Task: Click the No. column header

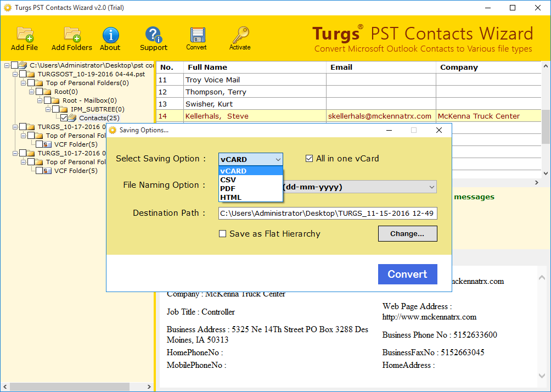Action: 170,67
